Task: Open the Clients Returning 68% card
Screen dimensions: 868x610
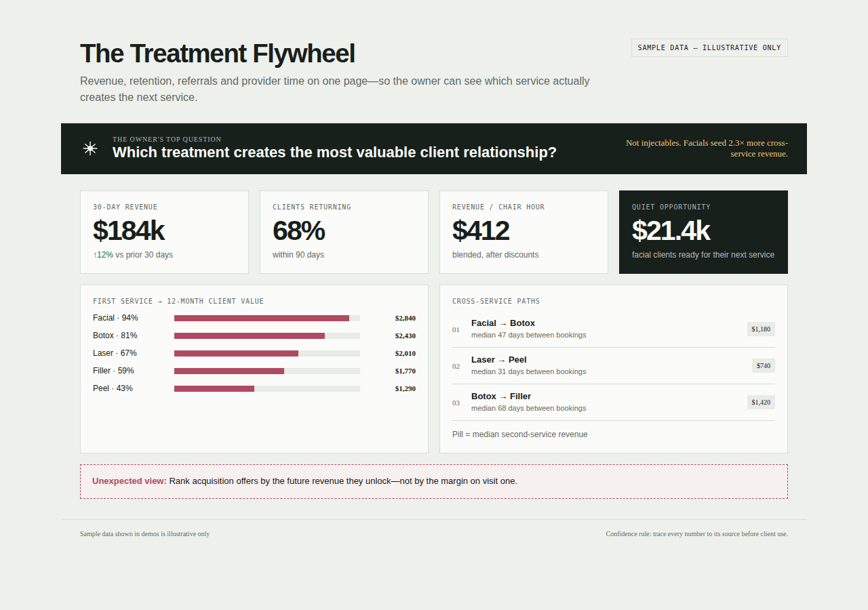Action: [x=344, y=232]
